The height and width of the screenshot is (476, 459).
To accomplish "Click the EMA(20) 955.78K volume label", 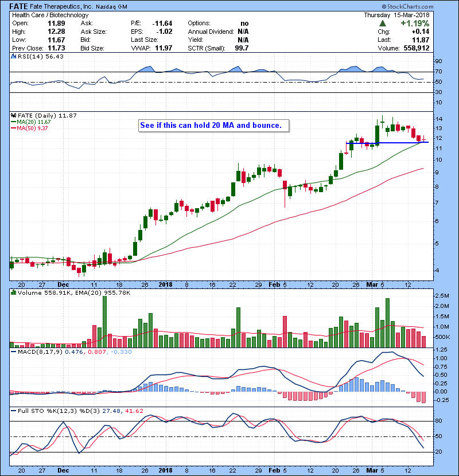I will 103,293.
